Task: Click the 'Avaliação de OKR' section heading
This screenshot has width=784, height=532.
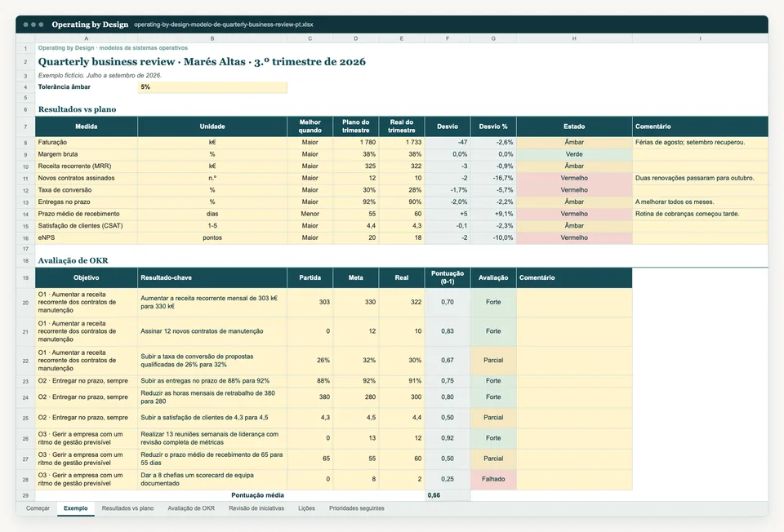Action: click(x=73, y=260)
